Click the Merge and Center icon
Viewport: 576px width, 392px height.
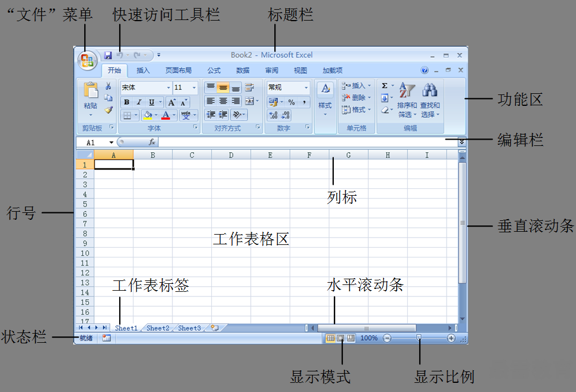coord(250,101)
